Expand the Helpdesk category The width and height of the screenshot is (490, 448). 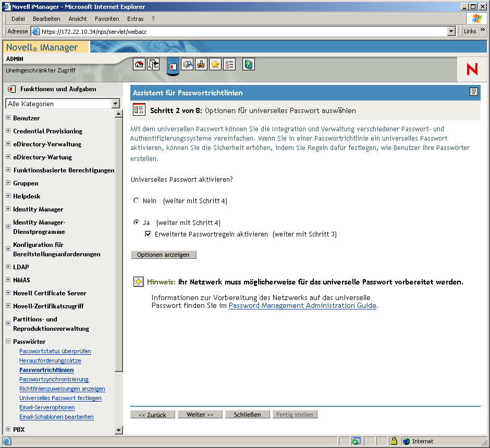8,196
